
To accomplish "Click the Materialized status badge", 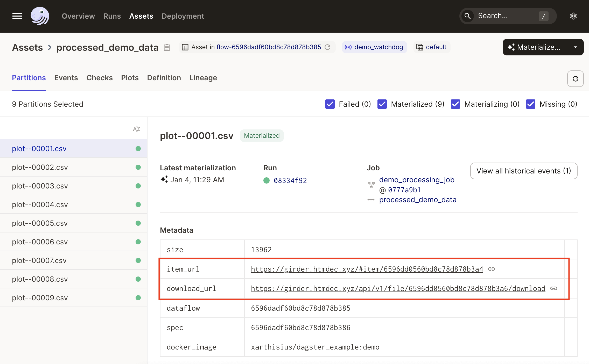I will [x=262, y=136].
